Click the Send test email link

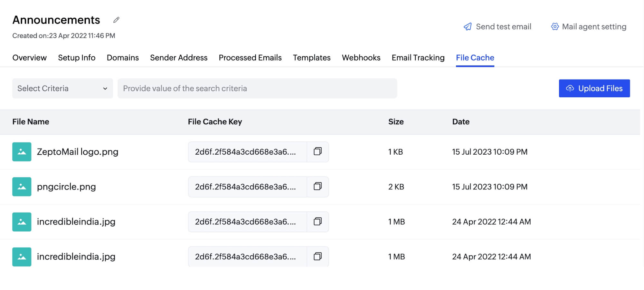pos(504,26)
